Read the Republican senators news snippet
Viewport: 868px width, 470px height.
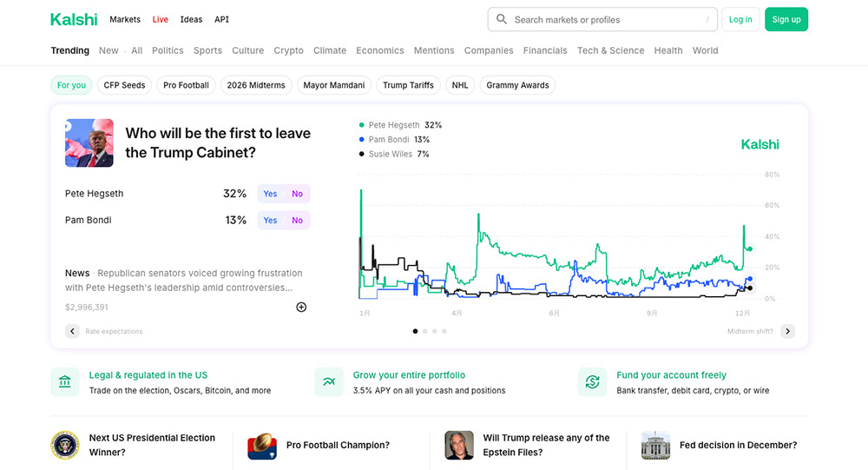pyautogui.click(x=184, y=281)
